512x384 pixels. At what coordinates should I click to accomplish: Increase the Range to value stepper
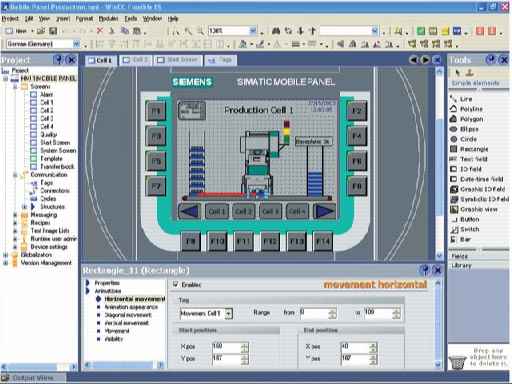[396, 311]
